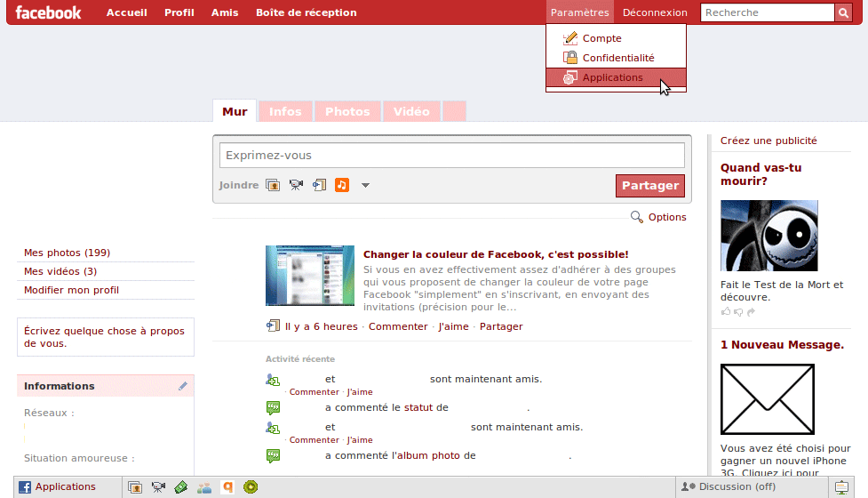The height and width of the screenshot is (498, 868).
Task: Select Compte in the Paramètres menu
Action: [x=616, y=38]
